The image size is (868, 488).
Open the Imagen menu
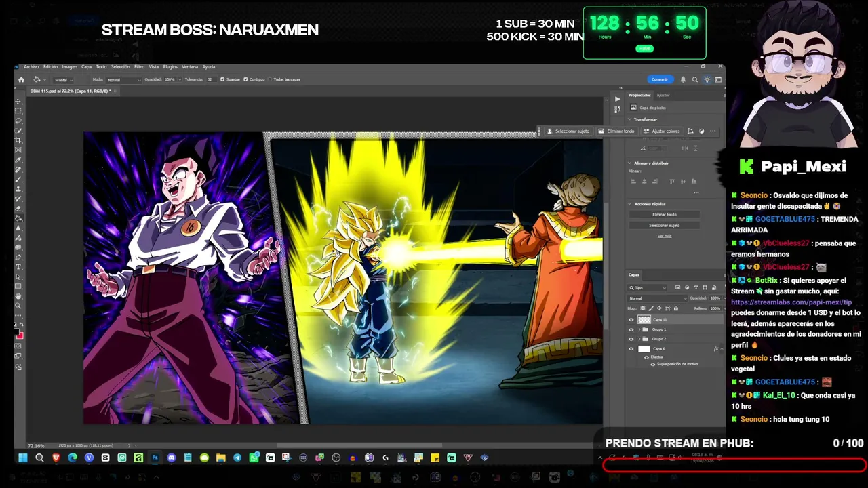[69, 67]
